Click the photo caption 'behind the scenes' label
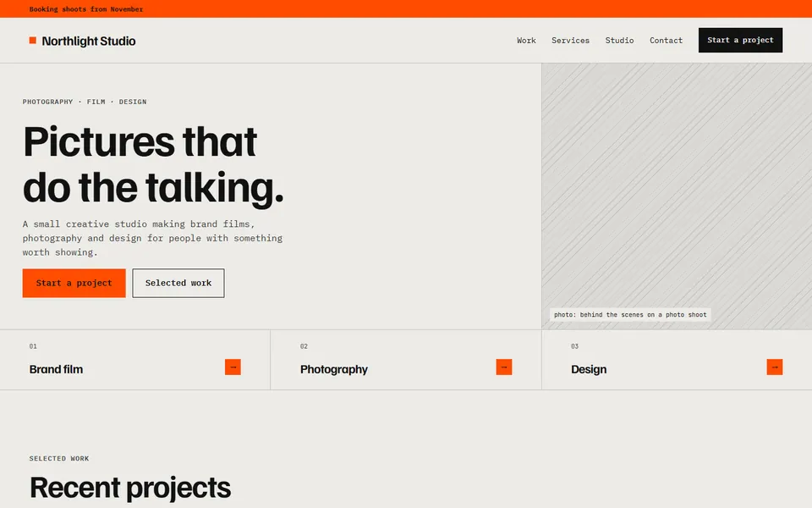812x508 pixels. pyautogui.click(x=630, y=315)
